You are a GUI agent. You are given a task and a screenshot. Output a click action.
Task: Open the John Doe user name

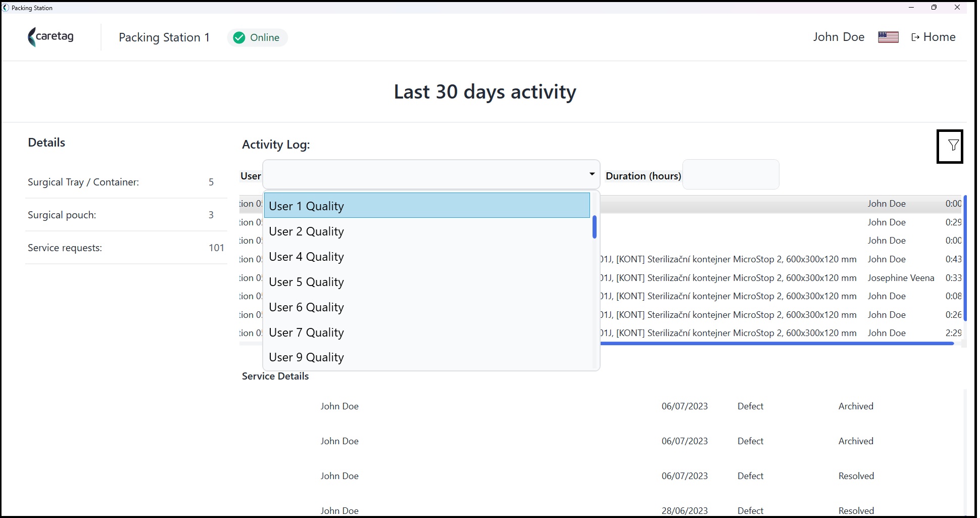(x=839, y=37)
